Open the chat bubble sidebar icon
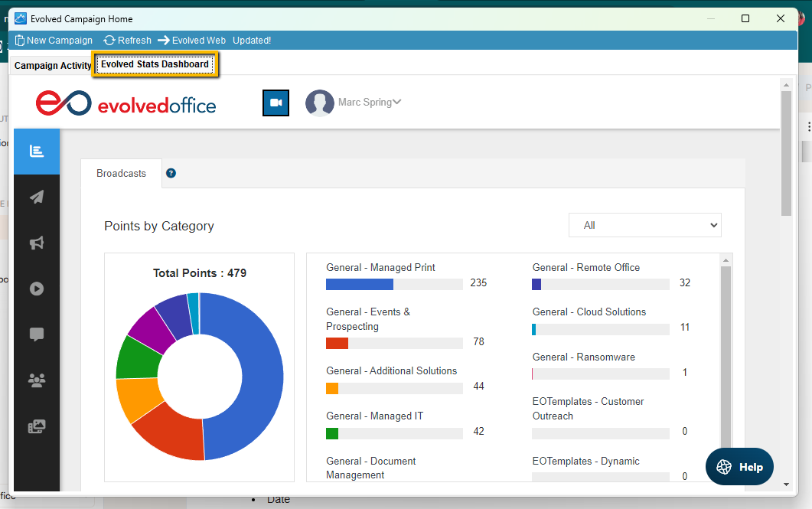 tap(36, 334)
